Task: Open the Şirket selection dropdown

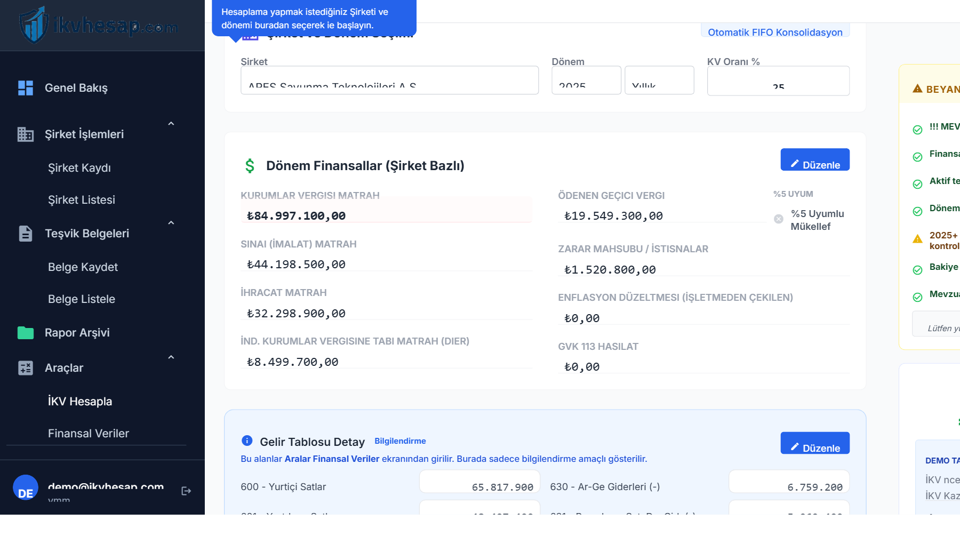Action: point(389,81)
